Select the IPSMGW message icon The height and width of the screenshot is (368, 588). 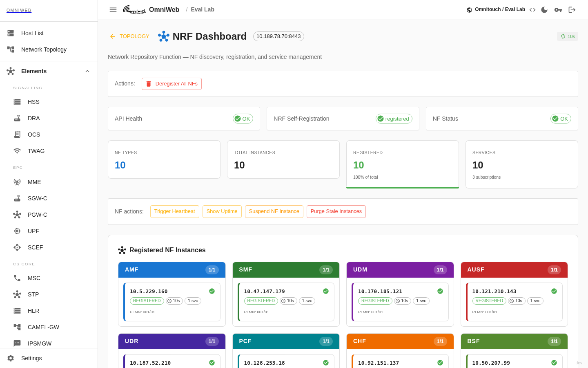click(x=17, y=343)
